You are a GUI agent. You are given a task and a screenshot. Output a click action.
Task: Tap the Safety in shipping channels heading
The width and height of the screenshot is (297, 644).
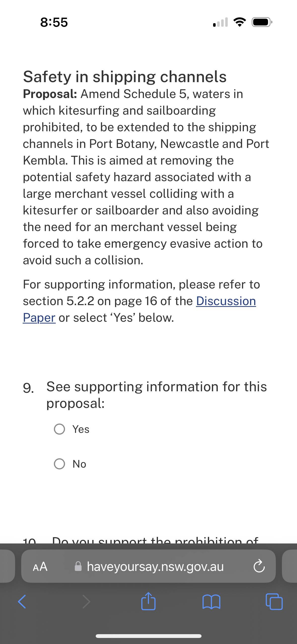125,77
